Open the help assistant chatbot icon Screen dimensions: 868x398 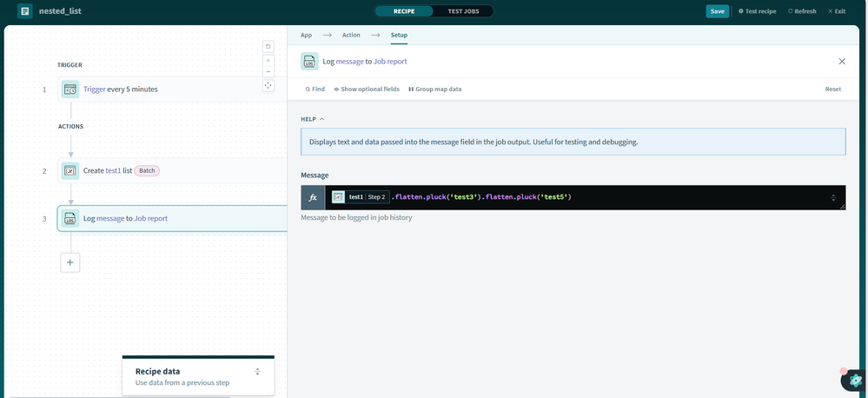pos(855,381)
